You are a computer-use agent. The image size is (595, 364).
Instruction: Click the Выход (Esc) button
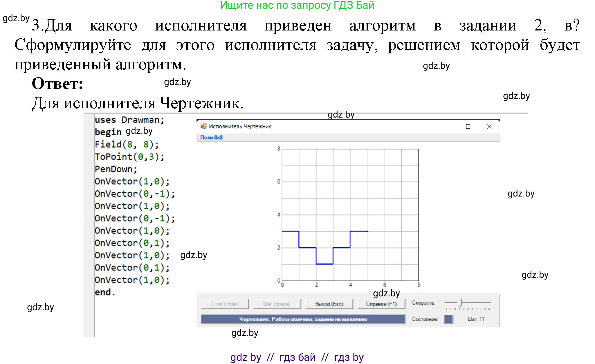point(329,304)
